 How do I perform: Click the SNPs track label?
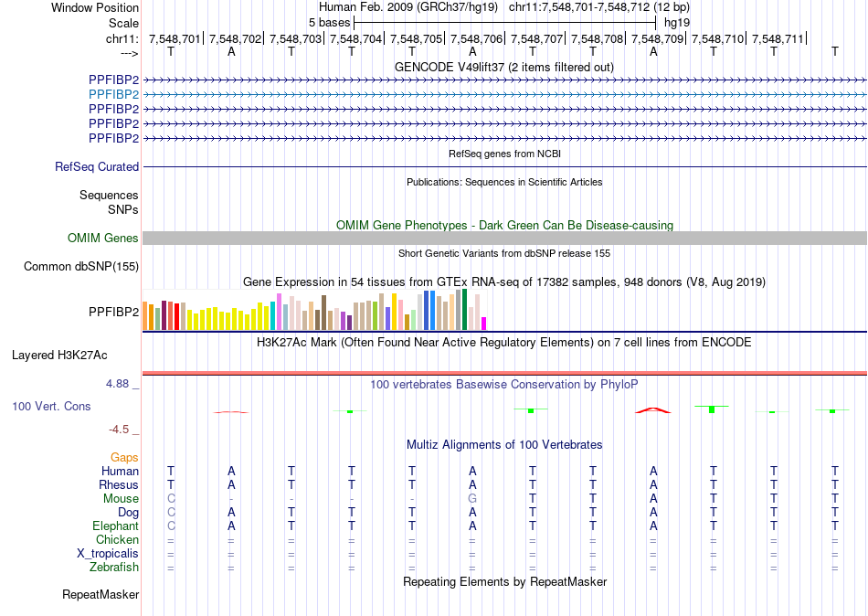click(123, 209)
